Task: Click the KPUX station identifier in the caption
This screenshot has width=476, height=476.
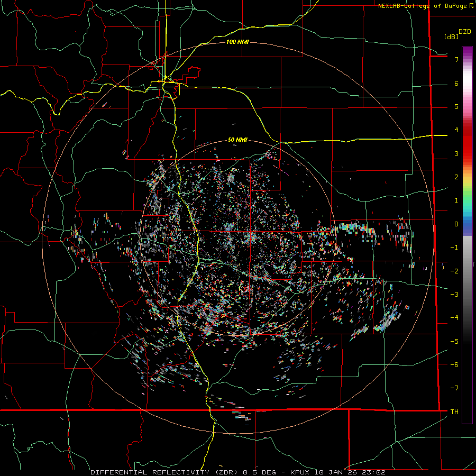Action: [300, 472]
